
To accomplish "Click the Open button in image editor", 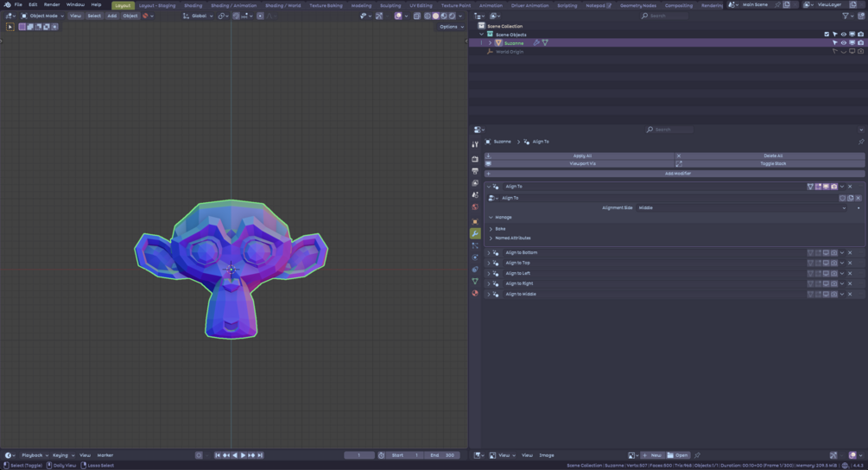I will (x=678, y=455).
